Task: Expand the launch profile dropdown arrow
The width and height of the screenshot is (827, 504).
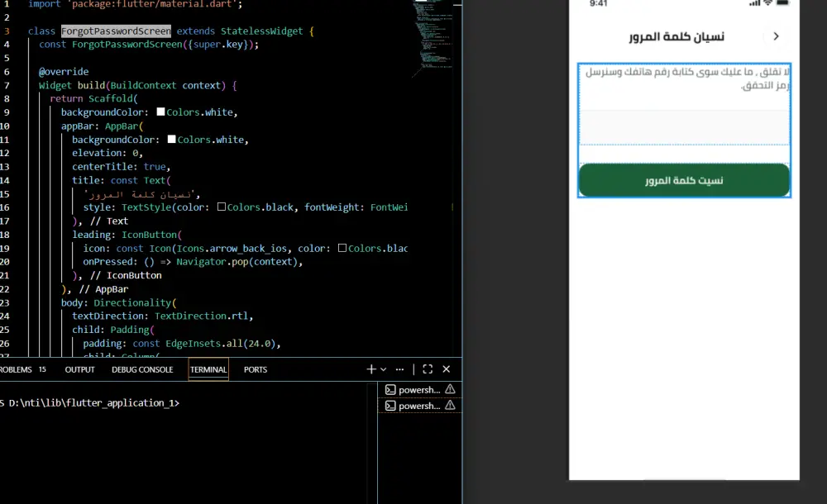Action: (384, 369)
